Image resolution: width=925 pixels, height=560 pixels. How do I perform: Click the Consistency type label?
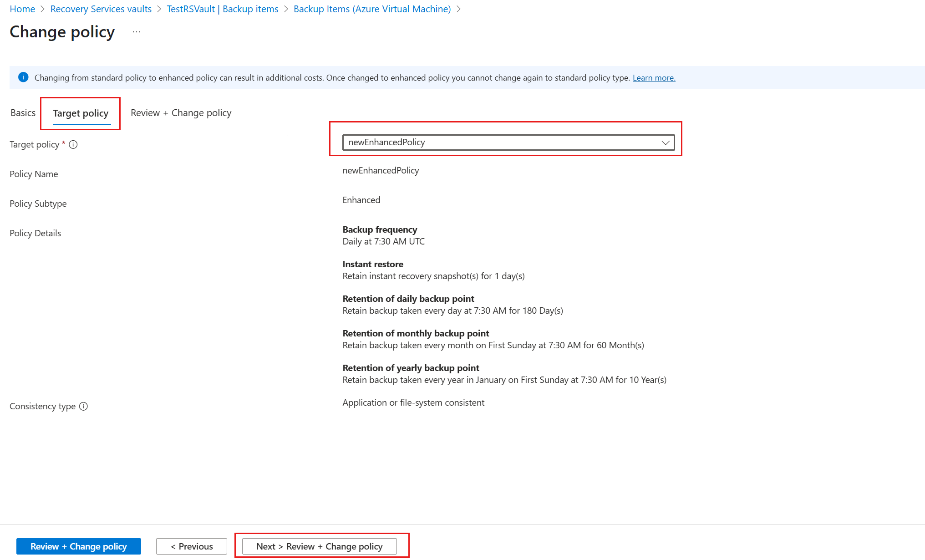(42, 406)
